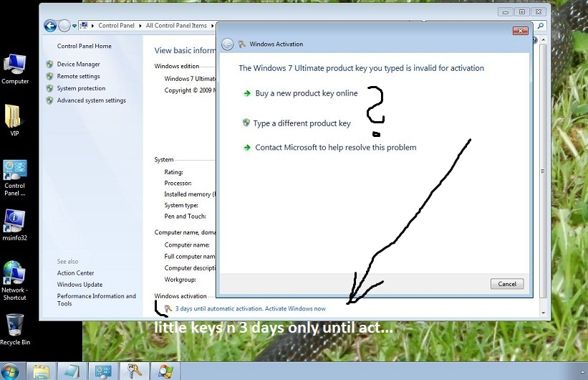Choose Contact Microsoft to help resolve problem
This screenshot has height=380, width=588.
(x=336, y=148)
